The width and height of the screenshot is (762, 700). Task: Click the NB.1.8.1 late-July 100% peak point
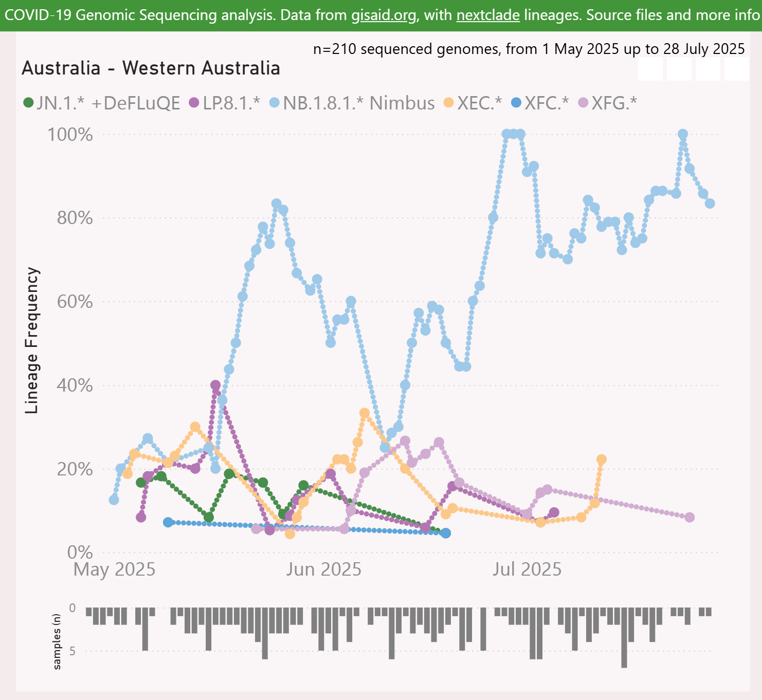683,134
